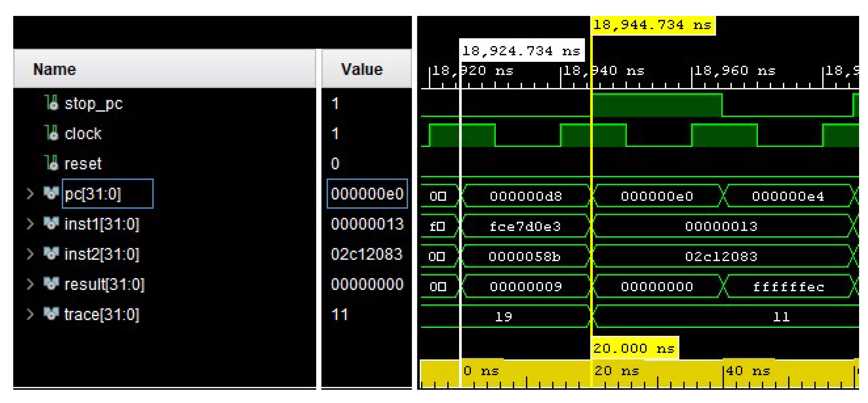Click the pc value field 000000e0
Viewport: 868px width, 403px height.
tap(367, 194)
